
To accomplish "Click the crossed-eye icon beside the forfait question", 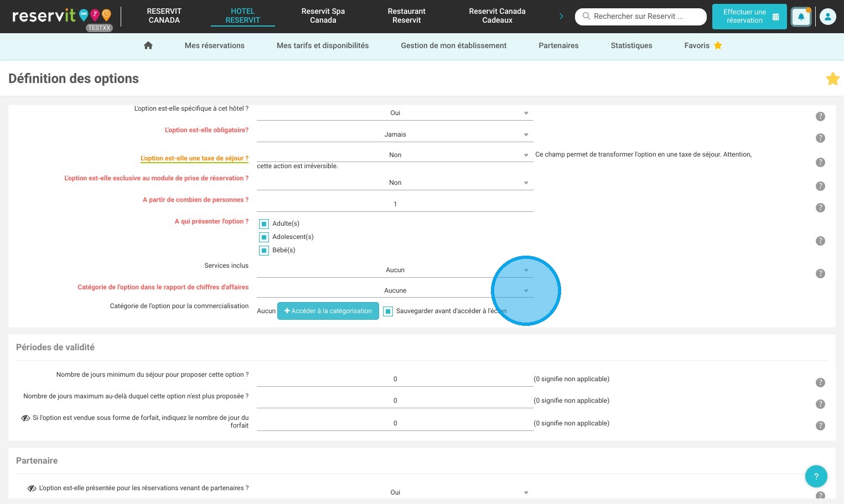I will (x=25, y=418).
